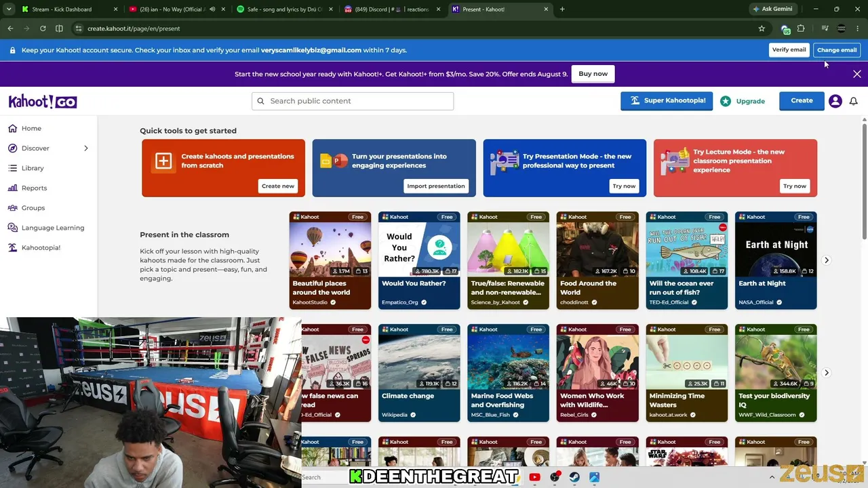
Task: Open Steam from the taskbar
Action: coord(574,477)
